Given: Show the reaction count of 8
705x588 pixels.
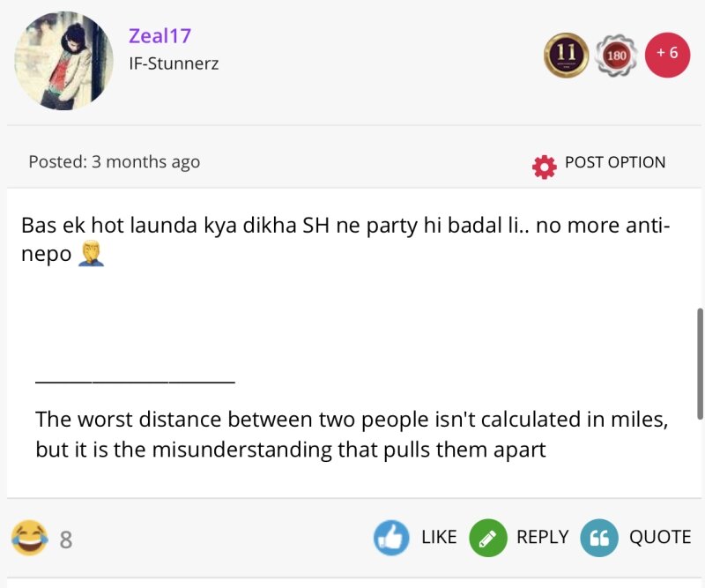Looking at the screenshot, I should click(66, 540).
